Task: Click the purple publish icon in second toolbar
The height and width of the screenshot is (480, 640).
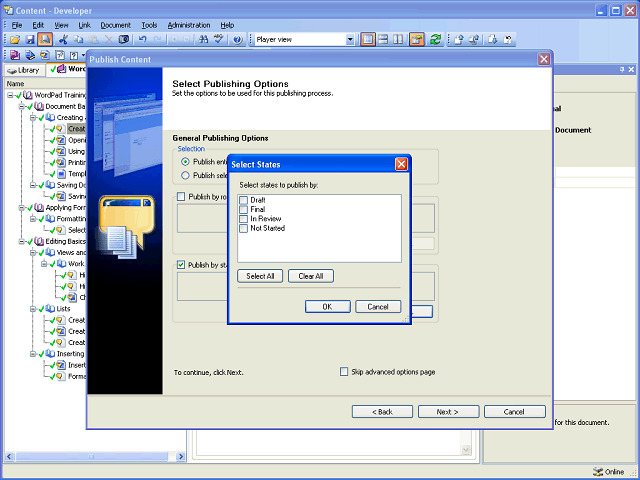Action: [15, 55]
